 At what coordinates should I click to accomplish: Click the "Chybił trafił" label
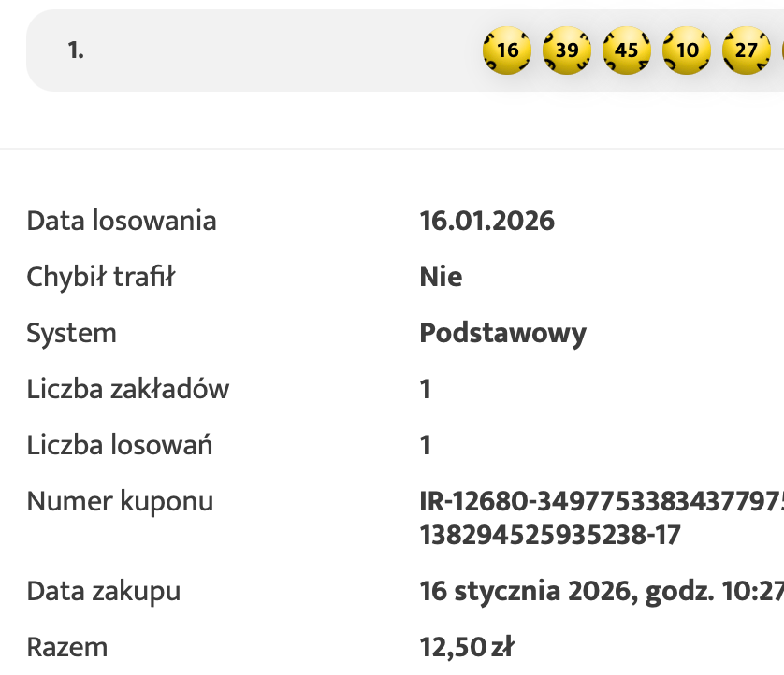(x=101, y=278)
